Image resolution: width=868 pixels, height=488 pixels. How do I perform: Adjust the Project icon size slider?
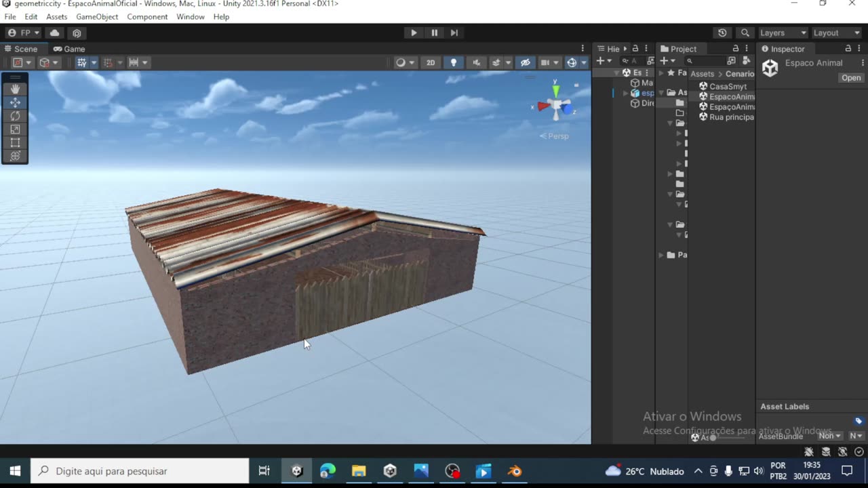[713, 437]
